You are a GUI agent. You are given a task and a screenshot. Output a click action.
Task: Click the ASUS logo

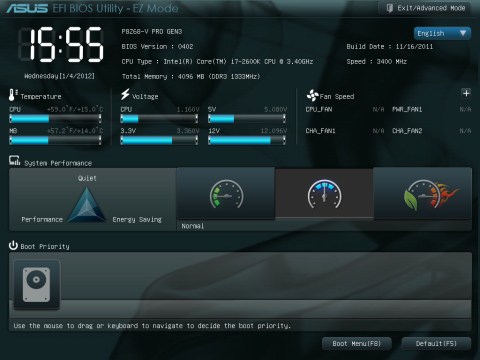coord(27,8)
